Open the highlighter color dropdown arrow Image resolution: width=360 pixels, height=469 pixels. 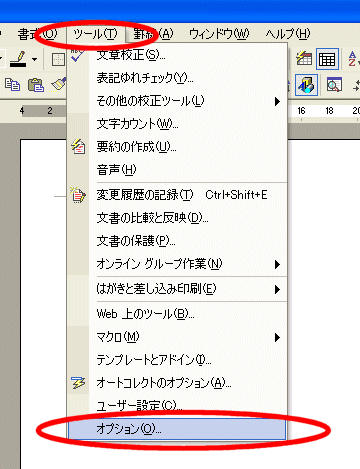click(x=34, y=60)
